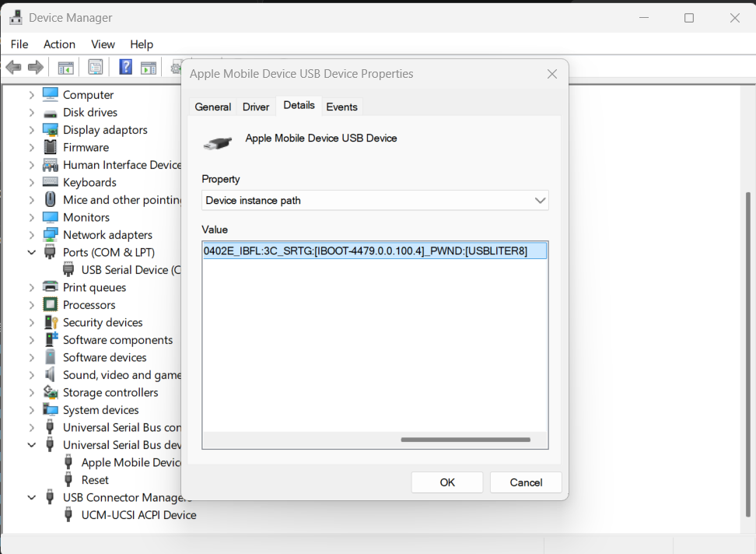Select the highlighted device instance path value
Image resolution: width=756 pixels, height=554 pixels.
(x=375, y=251)
